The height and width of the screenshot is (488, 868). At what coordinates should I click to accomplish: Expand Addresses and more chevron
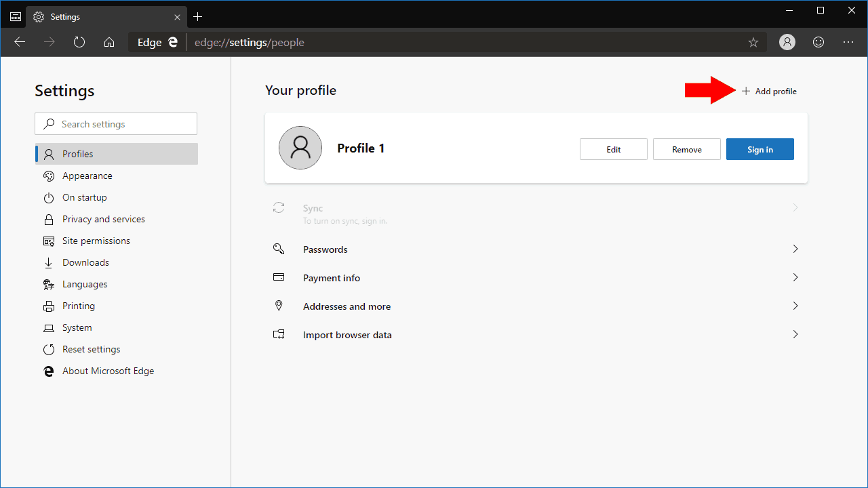coord(795,306)
